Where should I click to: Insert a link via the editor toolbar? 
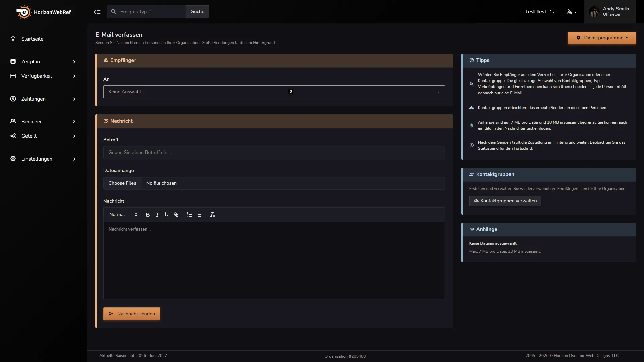coord(176,215)
